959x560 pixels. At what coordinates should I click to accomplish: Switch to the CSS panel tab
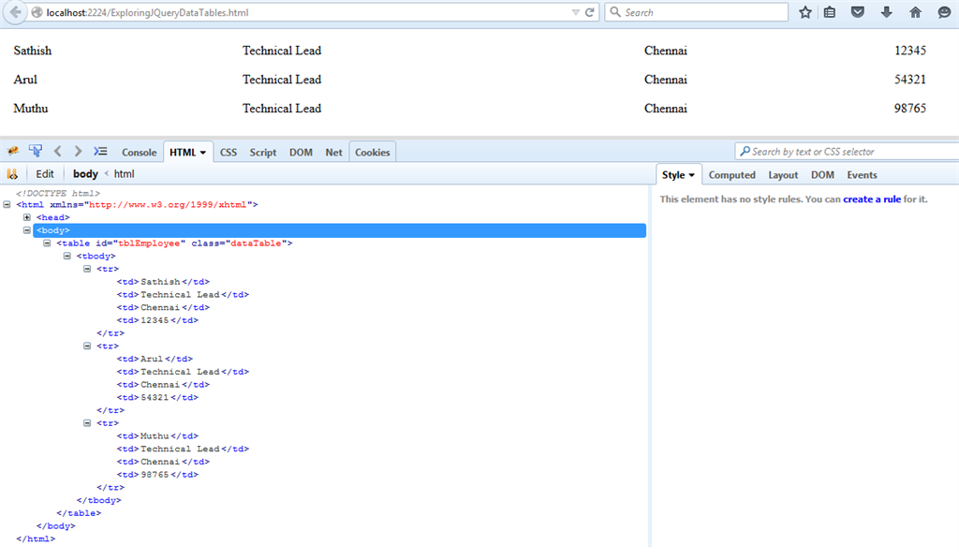point(229,153)
